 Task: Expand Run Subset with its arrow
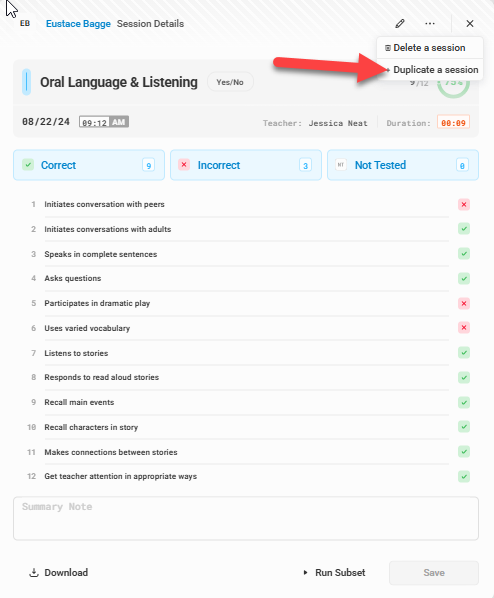click(x=305, y=572)
